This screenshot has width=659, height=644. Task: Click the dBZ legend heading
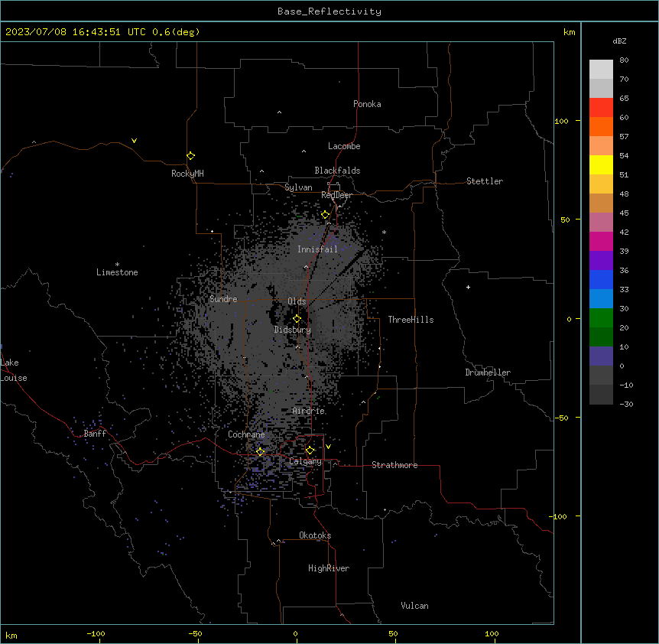(x=619, y=41)
